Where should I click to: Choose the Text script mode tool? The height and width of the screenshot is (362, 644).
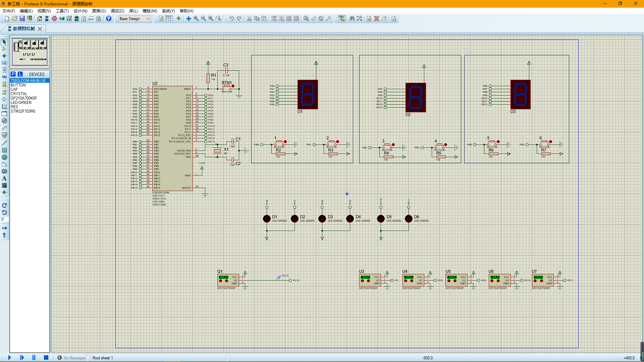[x=4, y=70]
